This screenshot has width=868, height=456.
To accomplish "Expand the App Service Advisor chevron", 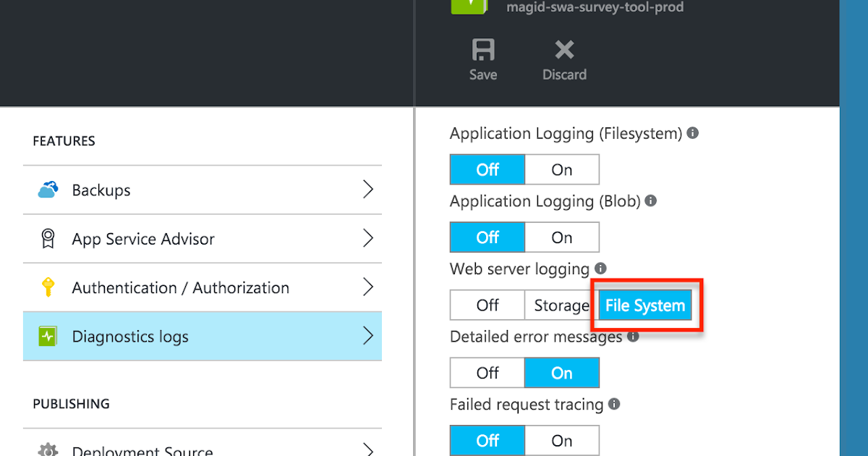I will pos(368,238).
